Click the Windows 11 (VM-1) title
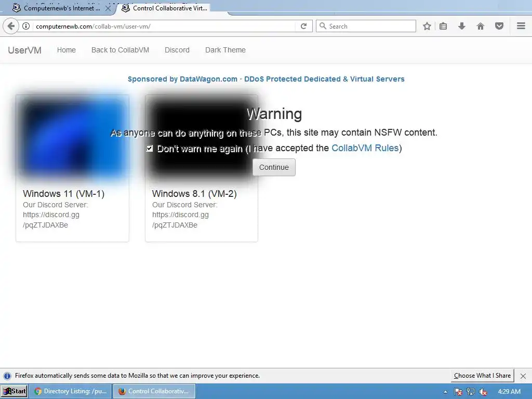532x399 pixels. pyautogui.click(x=63, y=194)
